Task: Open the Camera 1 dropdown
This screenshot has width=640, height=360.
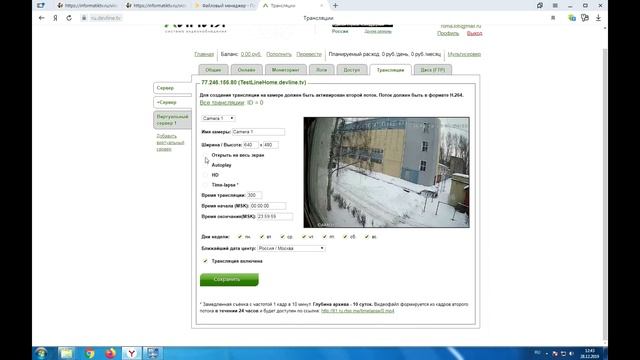Action: [218, 118]
